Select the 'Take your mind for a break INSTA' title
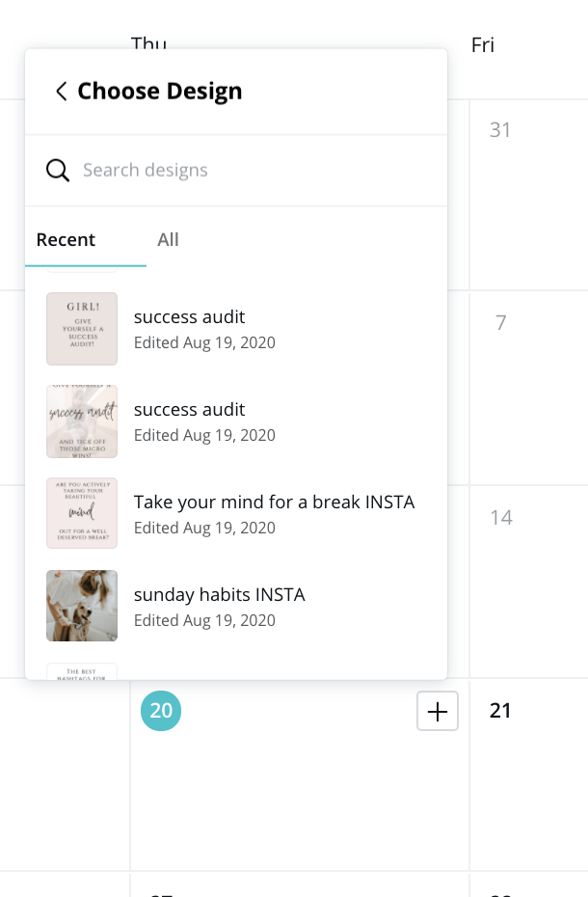 coord(274,503)
